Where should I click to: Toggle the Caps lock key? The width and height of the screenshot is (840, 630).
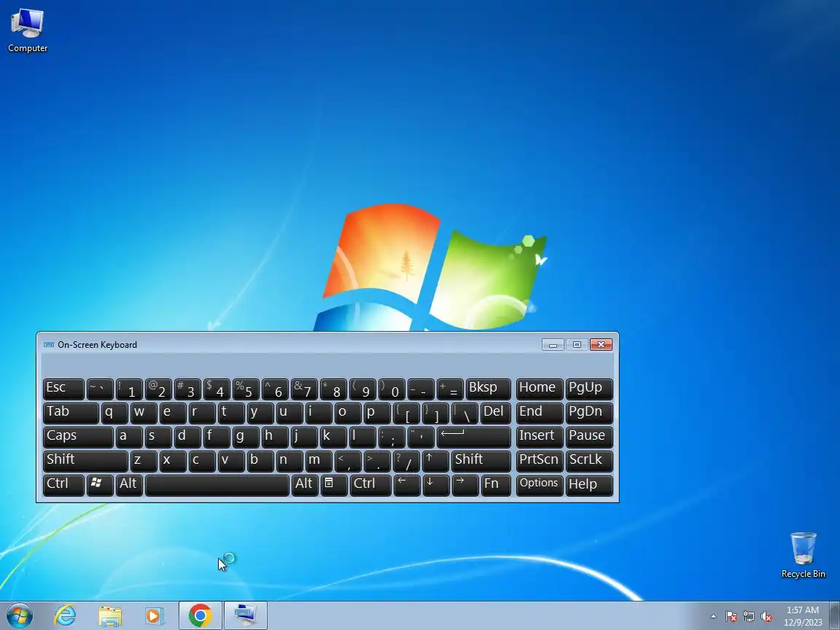pyautogui.click(x=78, y=437)
